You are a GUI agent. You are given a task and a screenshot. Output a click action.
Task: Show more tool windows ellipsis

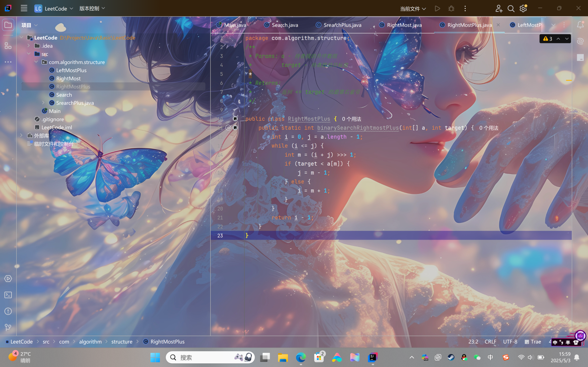8,62
